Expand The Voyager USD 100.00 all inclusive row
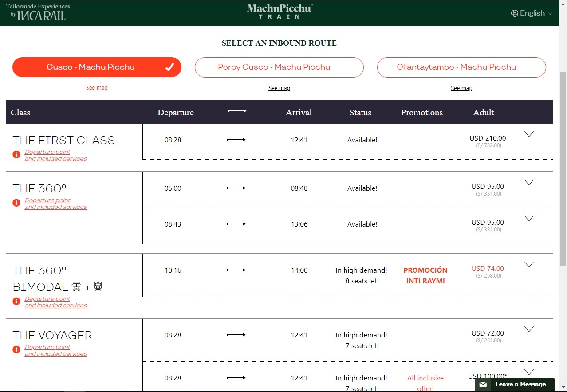Viewport: 567px width, 392px height. click(x=529, y=372)
